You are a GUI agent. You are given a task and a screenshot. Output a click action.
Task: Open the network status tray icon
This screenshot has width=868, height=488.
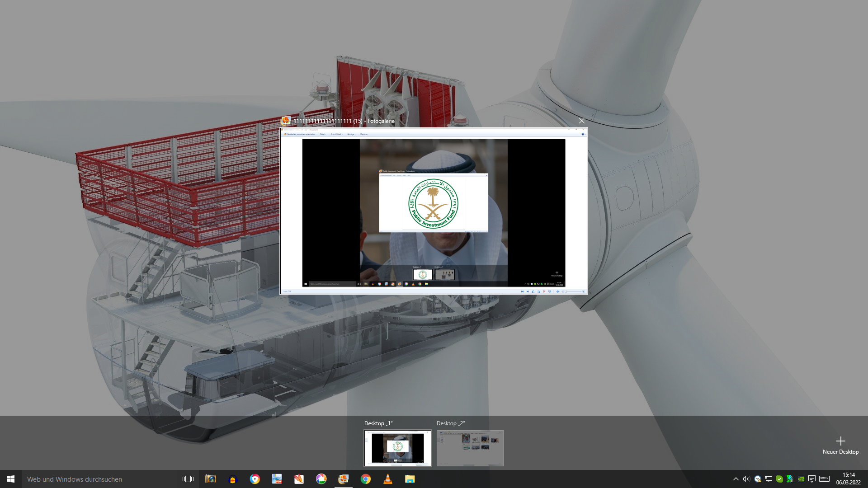click(x=769, y=479)
